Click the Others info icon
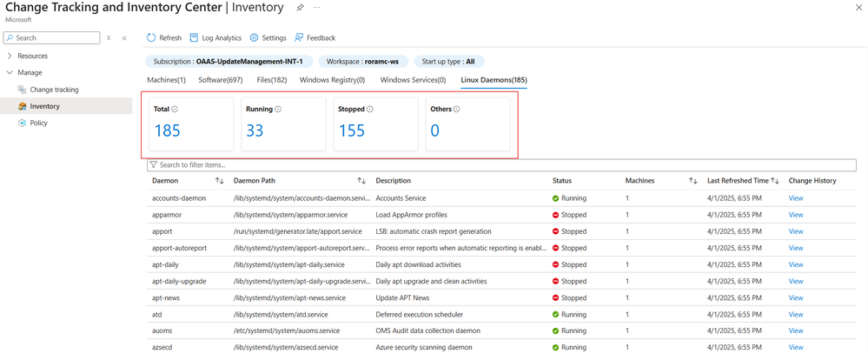The height and width of the screenshot is (354, 868). [456, 109]
